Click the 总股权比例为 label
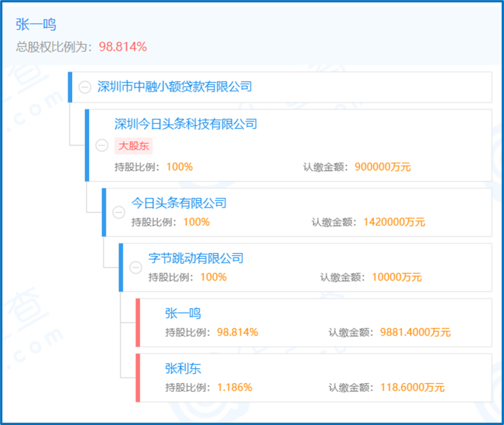Screen dimensions: 504x425 pyautogui.click(x=54, y=47)
